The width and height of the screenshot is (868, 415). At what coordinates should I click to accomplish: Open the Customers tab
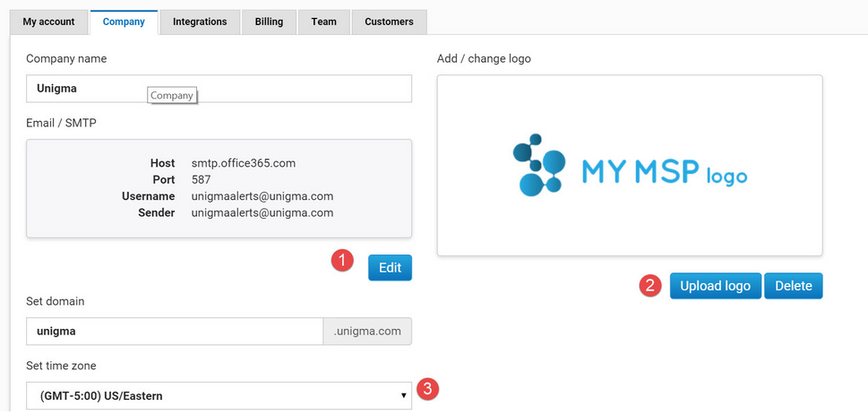tap(389, 22)
